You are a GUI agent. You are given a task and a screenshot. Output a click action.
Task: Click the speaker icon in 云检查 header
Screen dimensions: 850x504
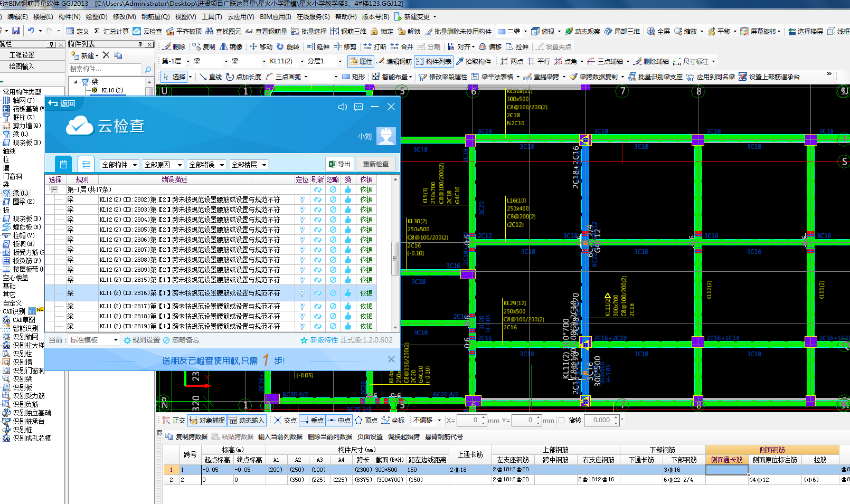click(x=343, y=107)
